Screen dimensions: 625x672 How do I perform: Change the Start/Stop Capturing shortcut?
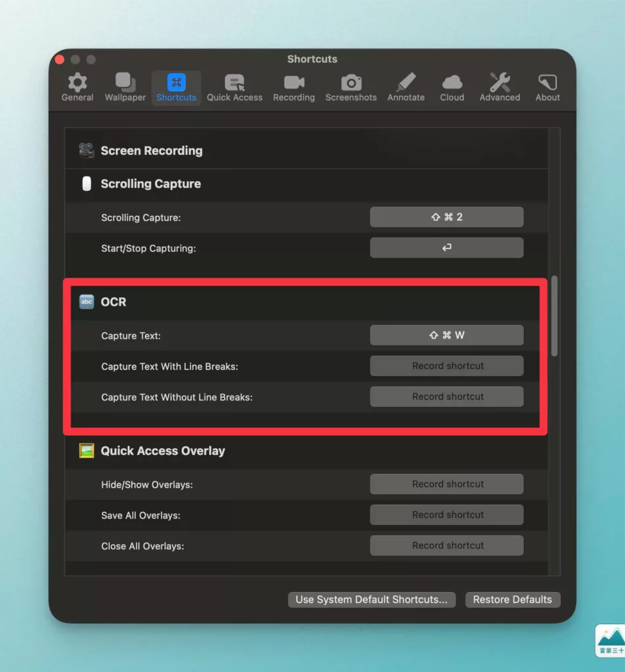pyautogui.click(x=446, y=247)
